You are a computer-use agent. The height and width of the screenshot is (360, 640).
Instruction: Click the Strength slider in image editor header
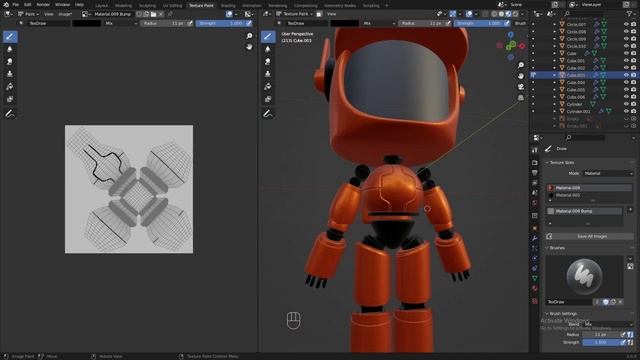click(221, 23)
